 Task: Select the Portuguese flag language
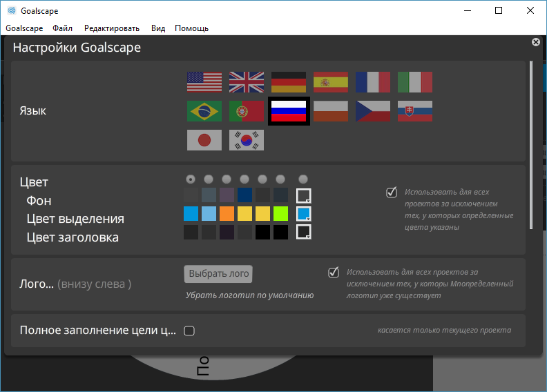tap(247, 111)
